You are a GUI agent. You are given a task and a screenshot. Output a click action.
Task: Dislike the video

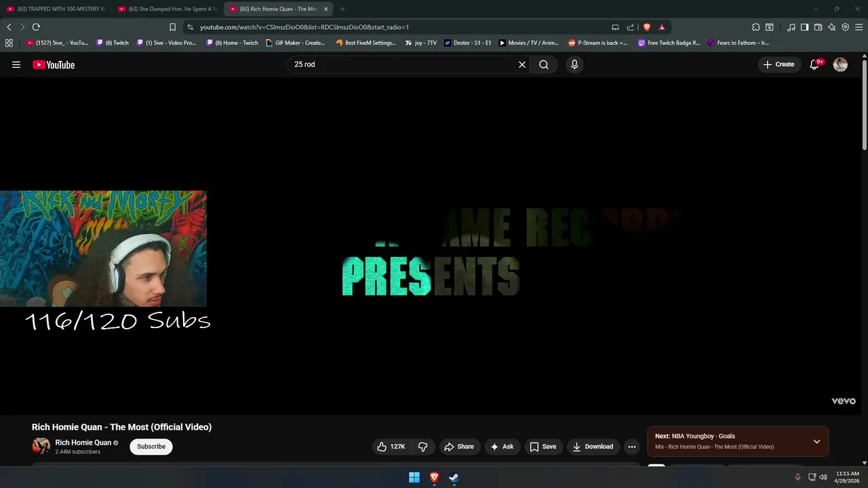coord(423,447)
